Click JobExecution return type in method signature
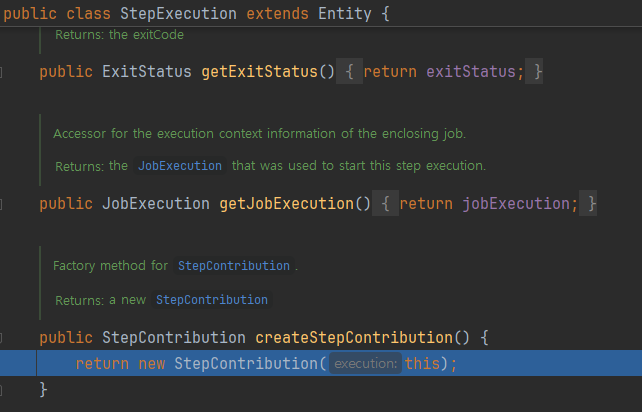The width and height of the screenshot is (642, 412). [156, 204]
